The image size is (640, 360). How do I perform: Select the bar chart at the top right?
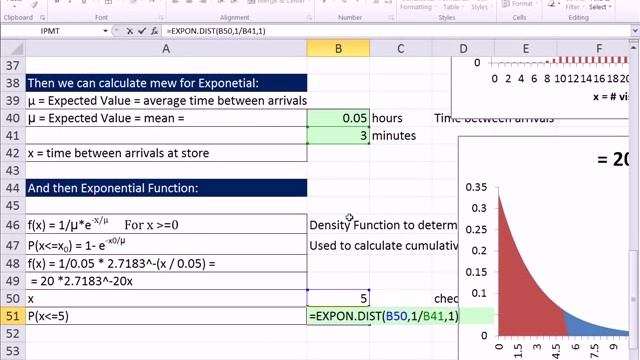coord(540,88)
